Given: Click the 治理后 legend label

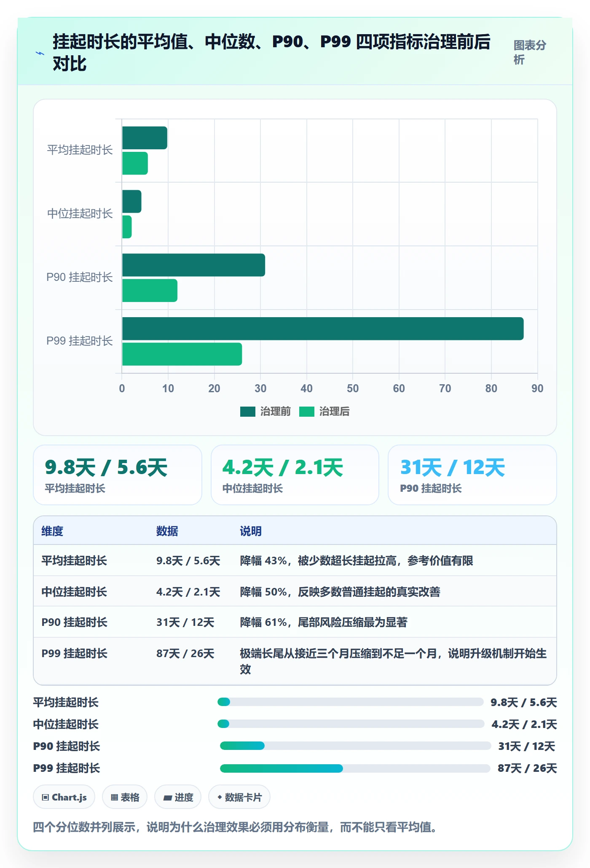Looking at the screenshot, I should click(334, 412).
